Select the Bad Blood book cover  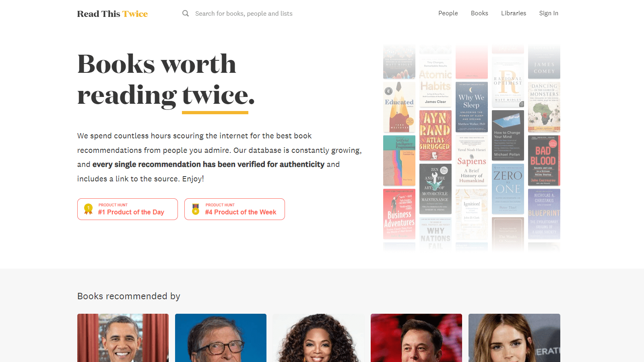coord(544,160)
